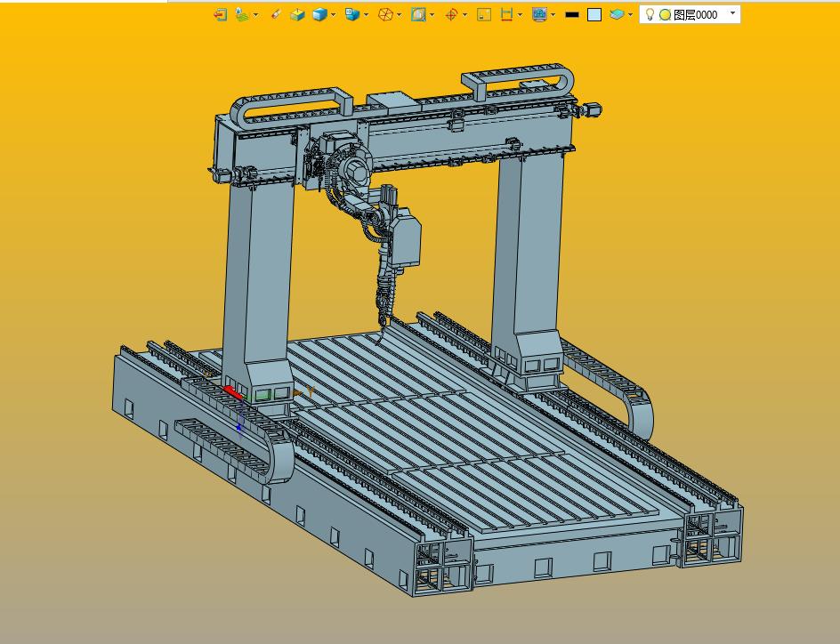Click the yellow box section-plane icon
840x644 pixels.
point(297,14)
